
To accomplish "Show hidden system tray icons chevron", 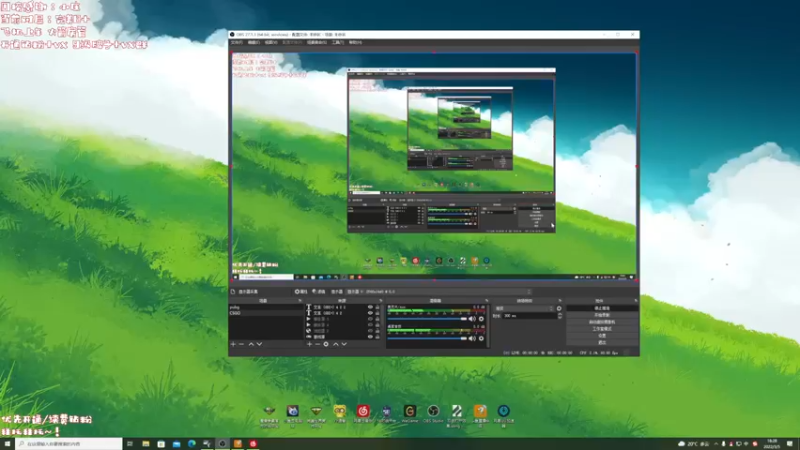I will [716, 444].
